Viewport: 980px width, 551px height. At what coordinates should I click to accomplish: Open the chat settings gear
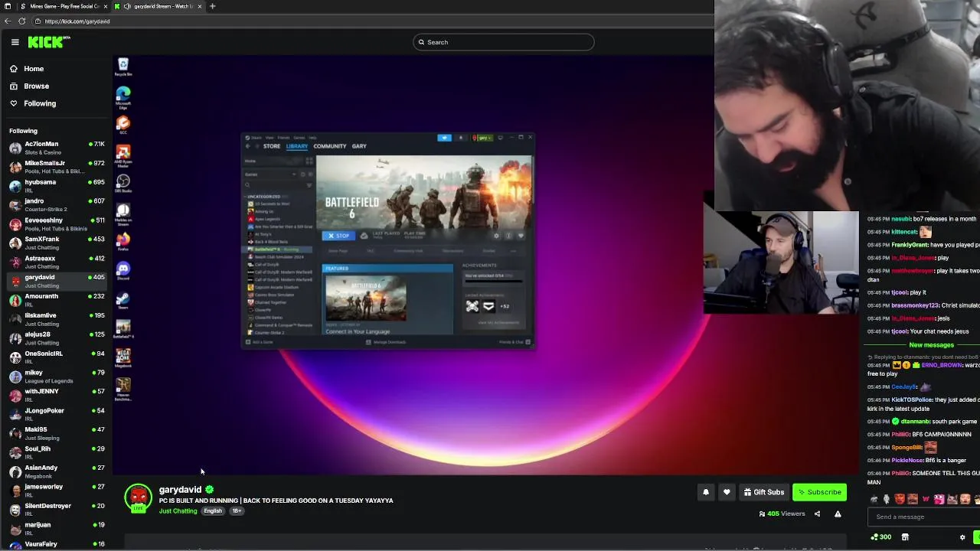(962, 537)
